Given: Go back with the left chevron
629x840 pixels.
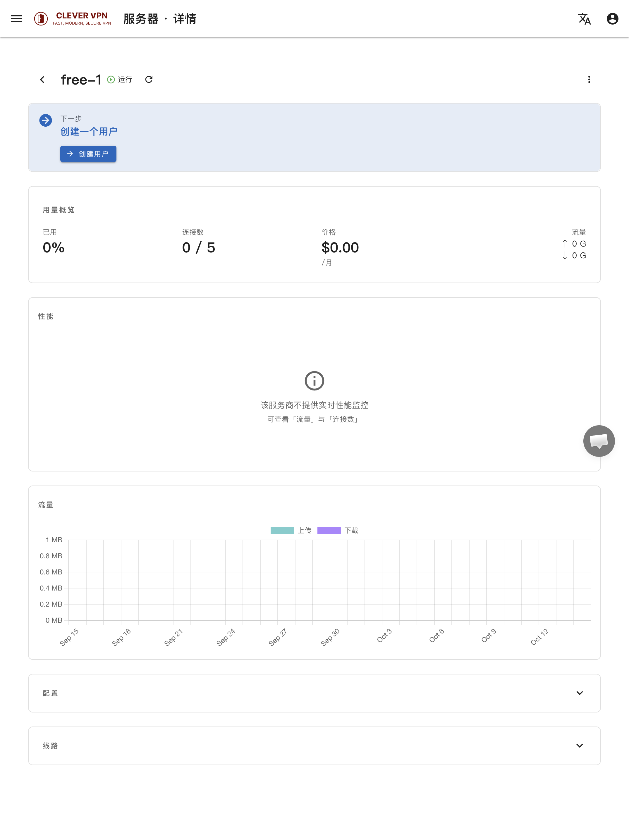Looking at the screenshot, I should pyautogui.click(x=42, y=79).
